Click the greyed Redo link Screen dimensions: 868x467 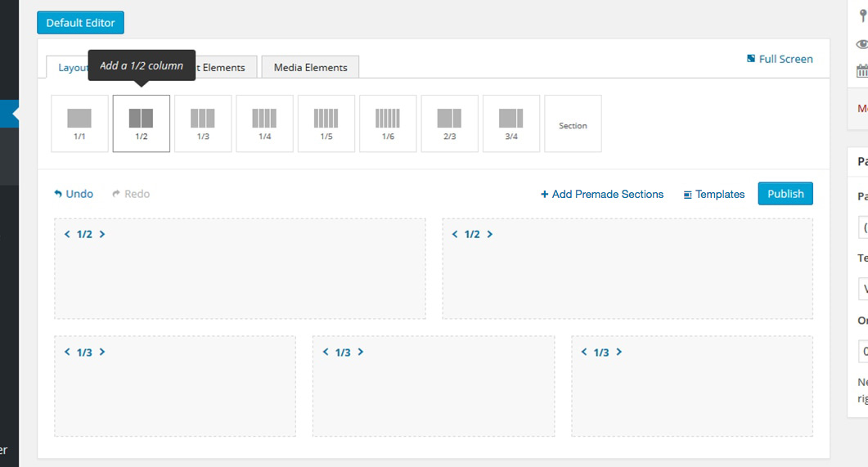pos(131,194)
